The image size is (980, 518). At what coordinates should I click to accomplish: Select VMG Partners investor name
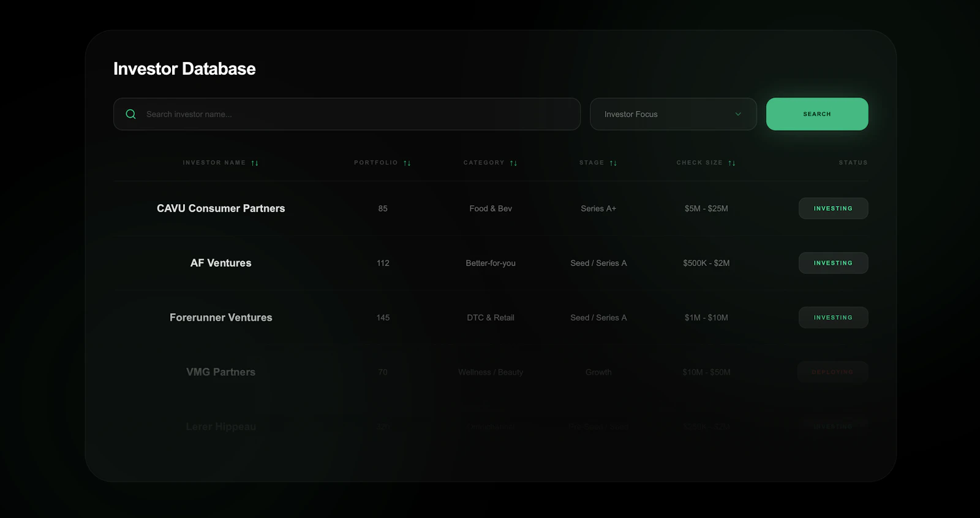(221, 372)
